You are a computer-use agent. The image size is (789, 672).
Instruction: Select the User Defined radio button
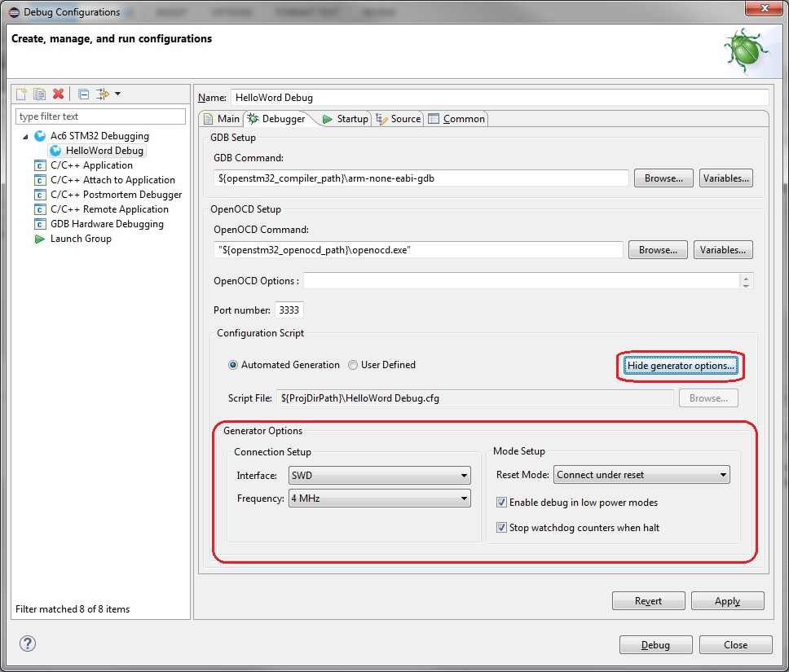(353, 365)
